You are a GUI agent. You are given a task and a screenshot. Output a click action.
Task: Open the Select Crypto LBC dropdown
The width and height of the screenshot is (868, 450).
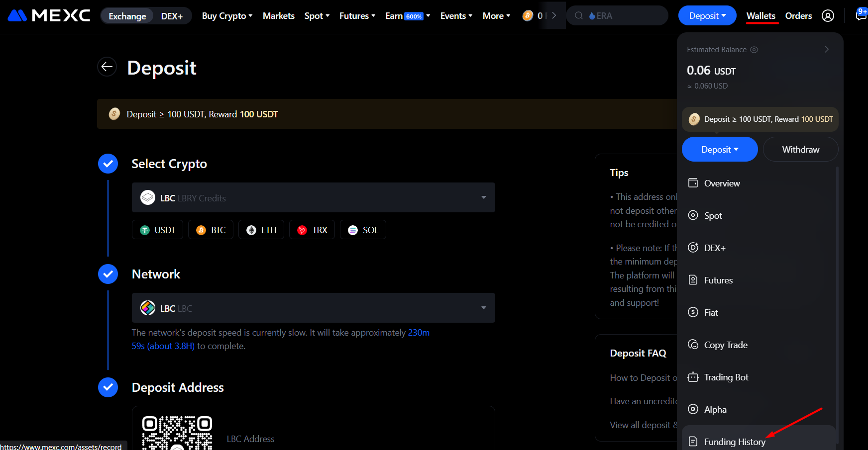[x=314, y=197]
